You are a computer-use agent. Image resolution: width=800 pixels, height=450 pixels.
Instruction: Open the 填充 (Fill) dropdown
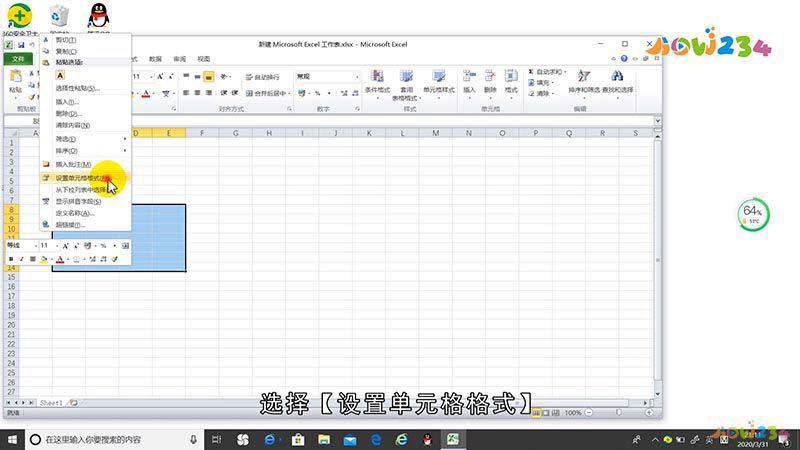[541, 83]
